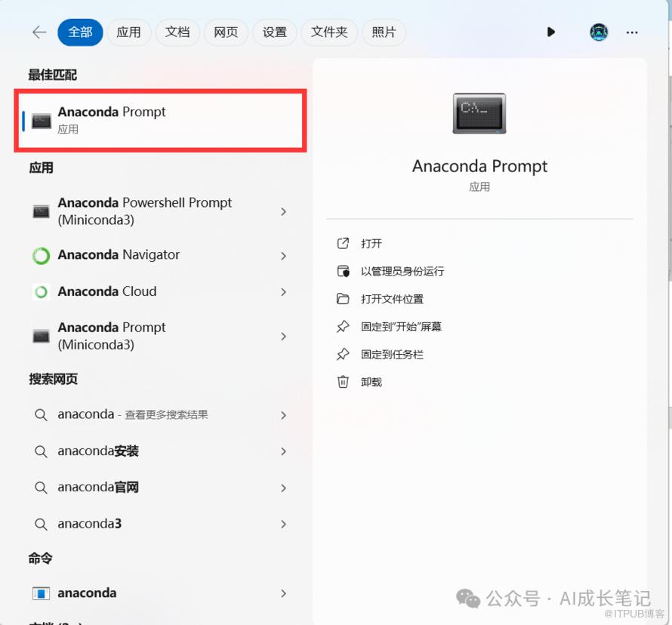Image resolution: width=672 pixels, height=625 pixels.
Task: Switch to the 应用 filter tab
Action: click(x=128, y=32)
